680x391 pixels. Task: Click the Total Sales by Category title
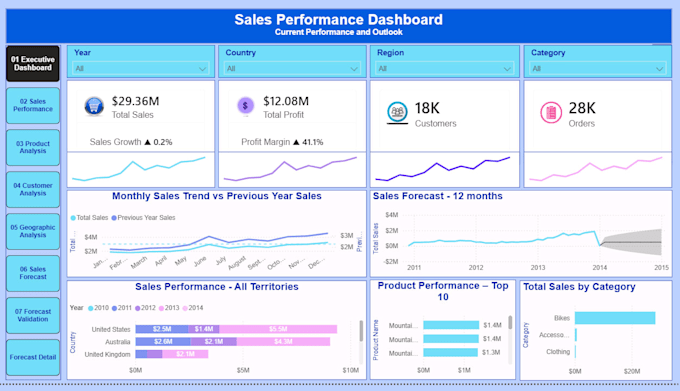click(579, 287)
